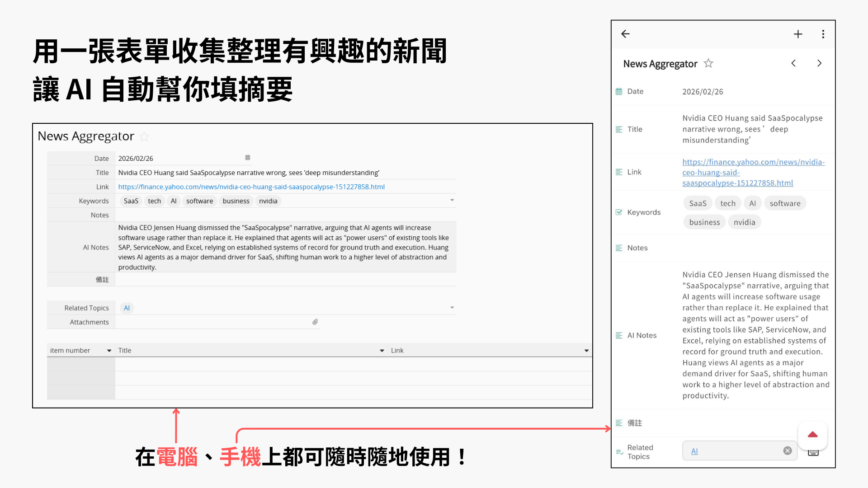Expand the Keywords dropdown arrow

452,200
